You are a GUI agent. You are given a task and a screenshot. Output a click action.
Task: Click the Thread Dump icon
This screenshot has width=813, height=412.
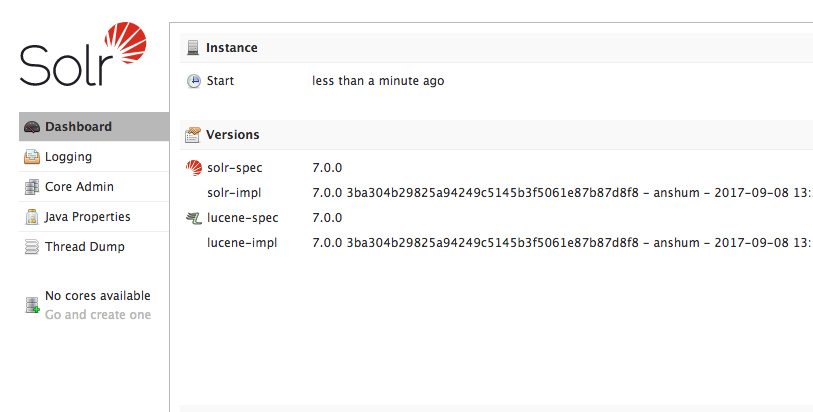click(32, 247)
